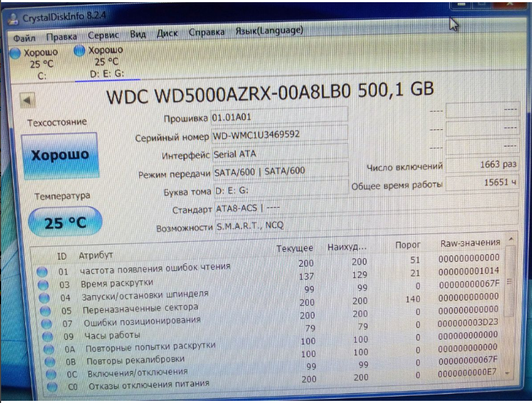Click the total hours value 15651 ч
The image size is (532, 403).
point(482,182)
